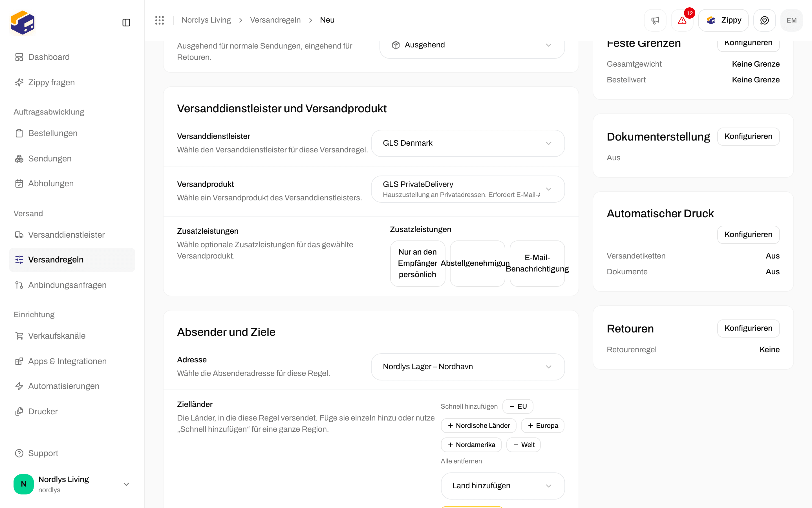Click the Automatisierungen lightning icon
The image size is (812, 508).
coord(19,386)
